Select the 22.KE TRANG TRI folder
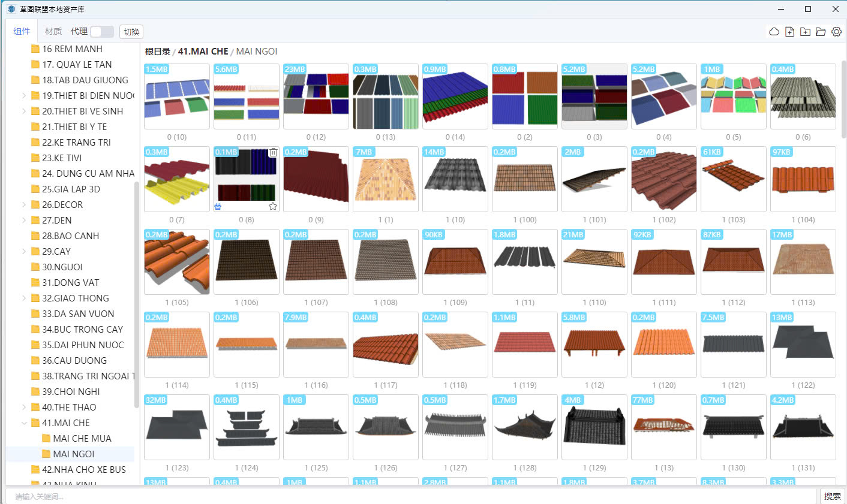Screen dimensions: 847x504 pos(76,142)
